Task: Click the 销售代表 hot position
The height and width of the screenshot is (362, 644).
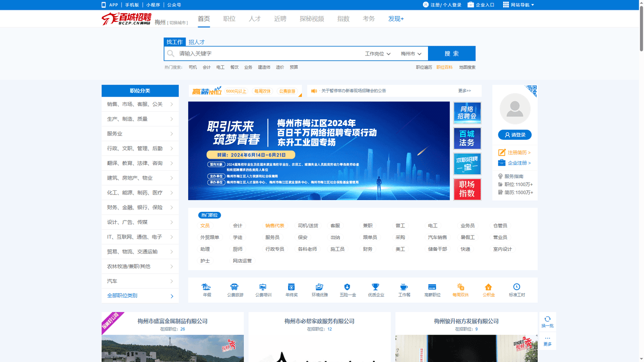Action: (275, 226)
